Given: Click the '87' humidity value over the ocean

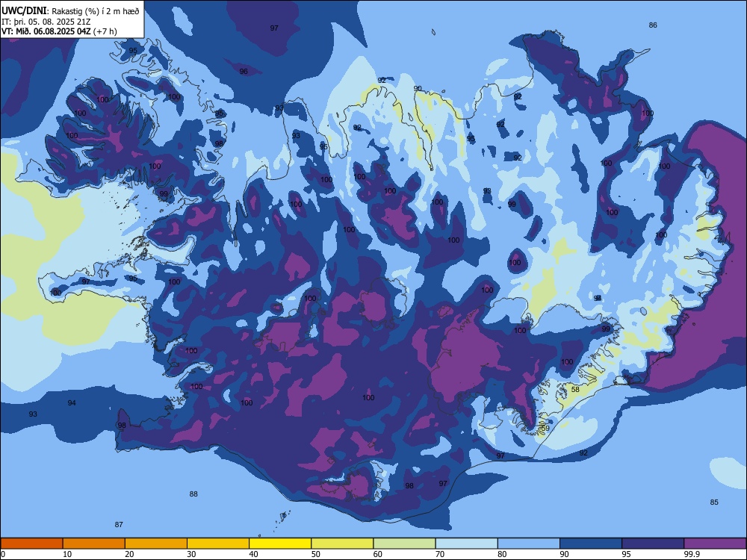Looking at the screenshot, I should [x=119, y=525].
